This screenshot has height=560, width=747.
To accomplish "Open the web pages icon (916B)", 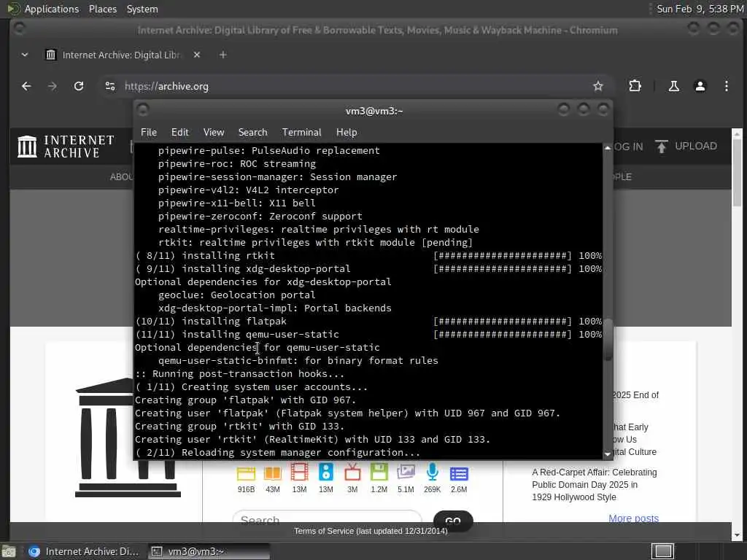I will (247, 472).
